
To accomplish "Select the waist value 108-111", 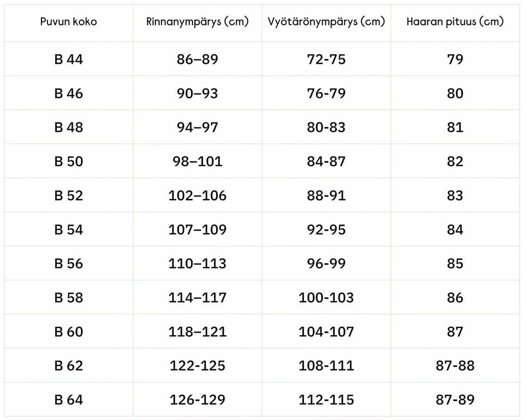I will (x=326, y=366).
